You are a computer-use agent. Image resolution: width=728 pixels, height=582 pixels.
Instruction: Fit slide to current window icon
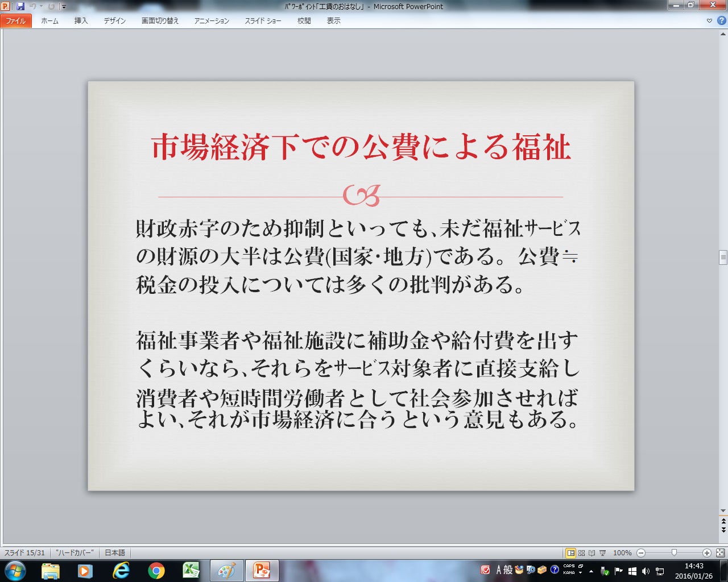point(720,552)
